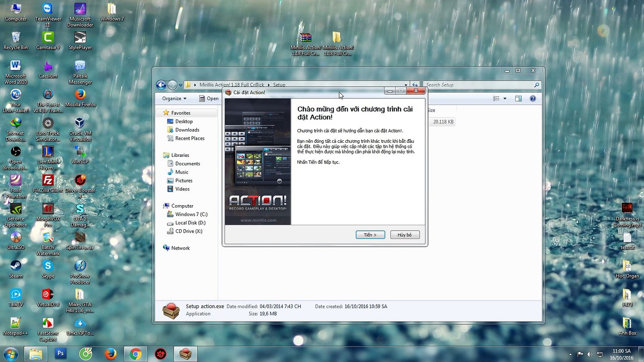Select the Mozilla Firefox desktop icon

80,98
